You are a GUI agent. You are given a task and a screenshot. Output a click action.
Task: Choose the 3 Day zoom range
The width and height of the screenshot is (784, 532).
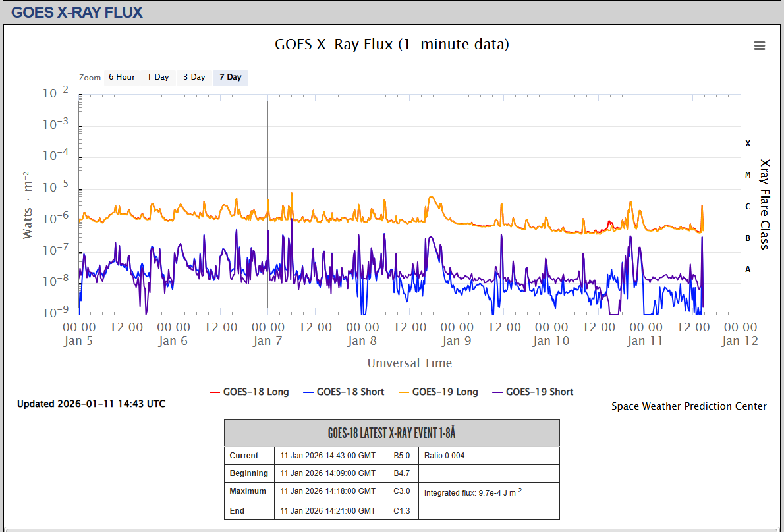[194, 77]
